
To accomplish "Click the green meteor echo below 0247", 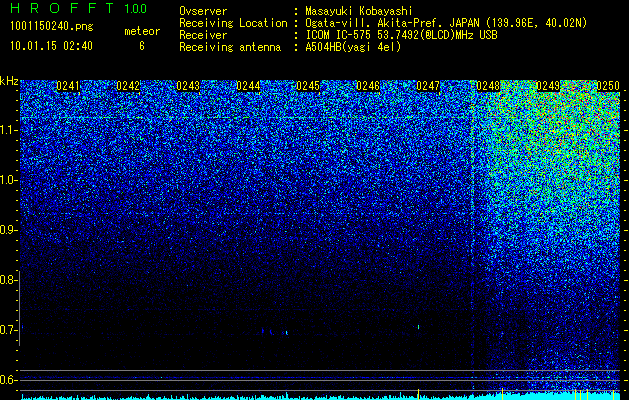I will [x=418, y=327].
